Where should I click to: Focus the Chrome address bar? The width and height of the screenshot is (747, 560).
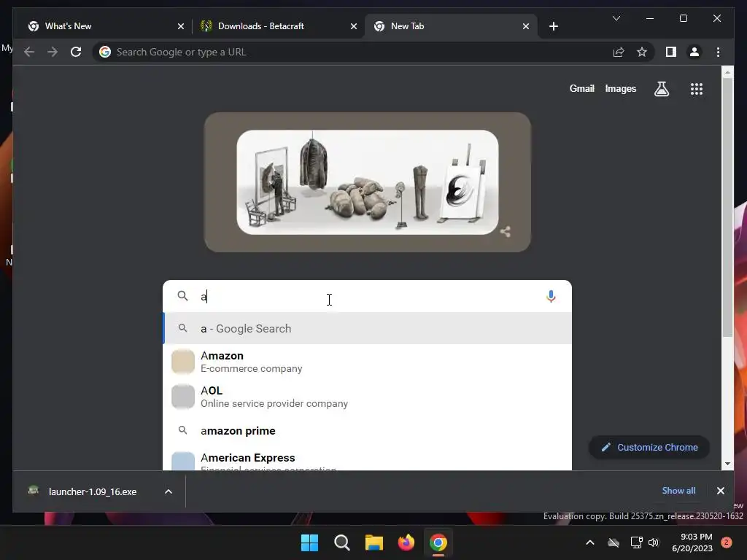click(352, 52)
